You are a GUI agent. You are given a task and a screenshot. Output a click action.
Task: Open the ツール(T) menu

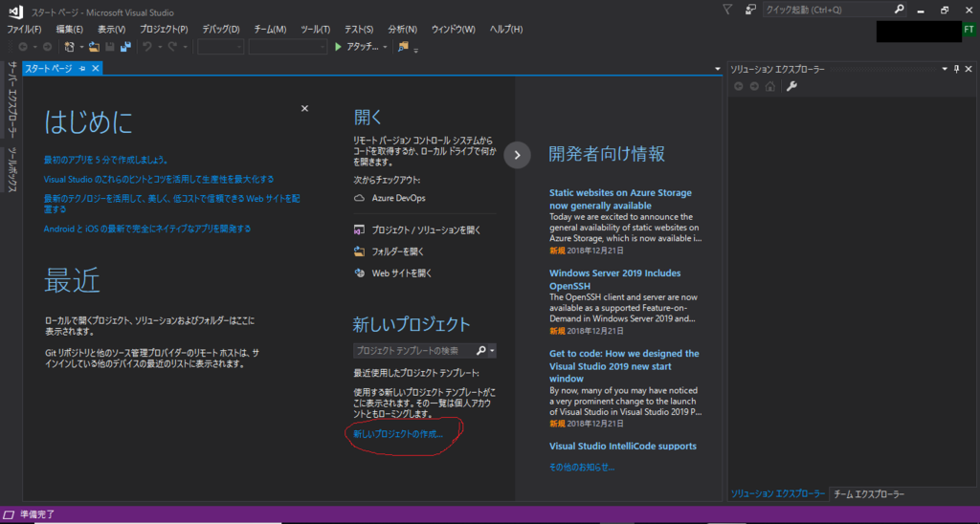[x=316, y=30]
